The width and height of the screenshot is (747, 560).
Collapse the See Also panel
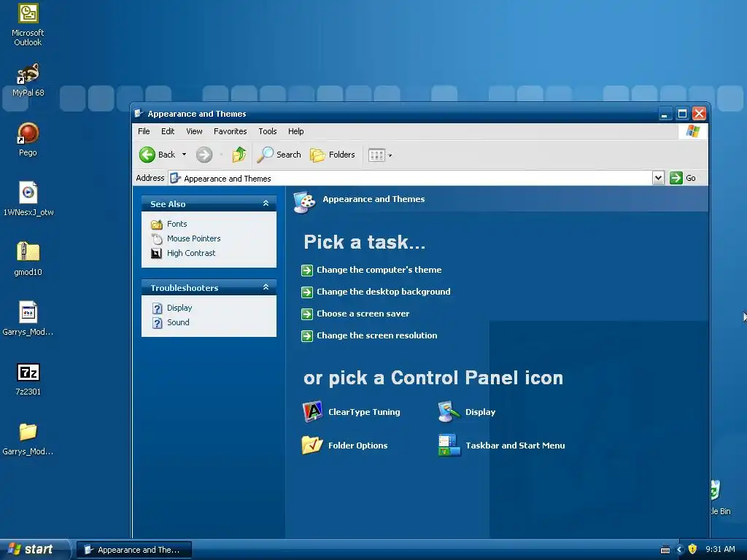click(x=266, y=203)
